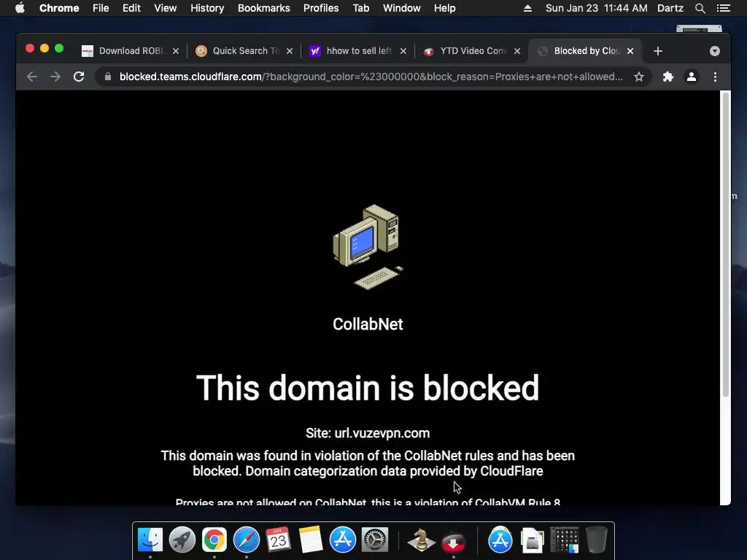
Task: Click the page vertical scrollbar
Action: [726, 244]
